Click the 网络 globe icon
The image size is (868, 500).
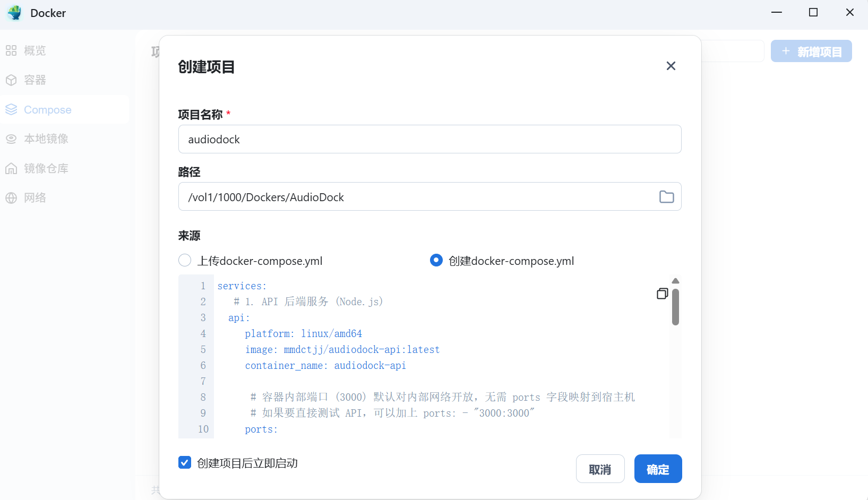(11, 198)
